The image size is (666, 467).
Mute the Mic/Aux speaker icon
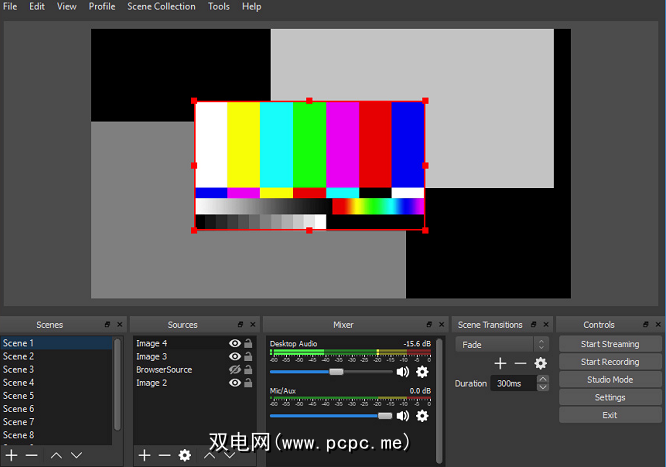tap(402, 416)
